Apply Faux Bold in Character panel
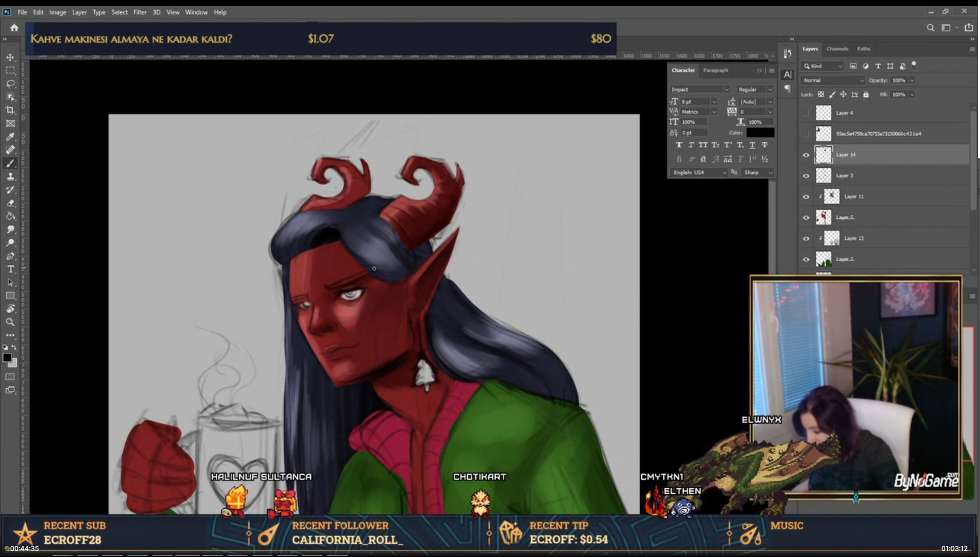Screen dimensions: 980x557 (x=679, y=145)
